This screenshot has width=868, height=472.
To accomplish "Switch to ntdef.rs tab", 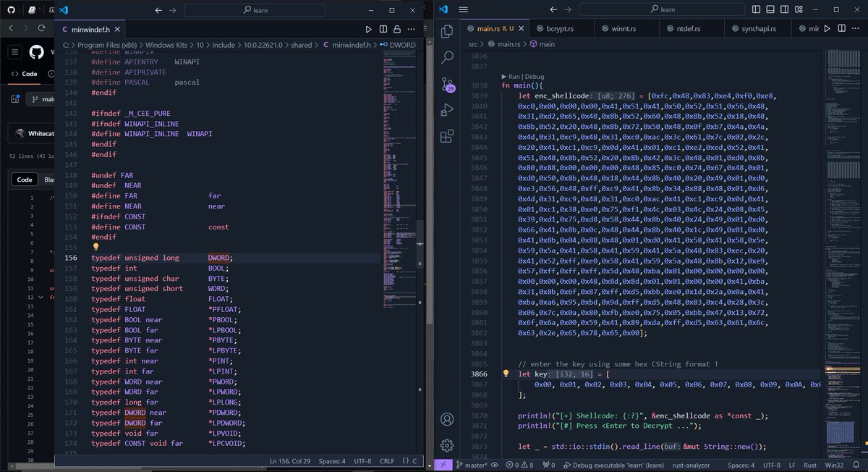I will [x=691, y=29].
